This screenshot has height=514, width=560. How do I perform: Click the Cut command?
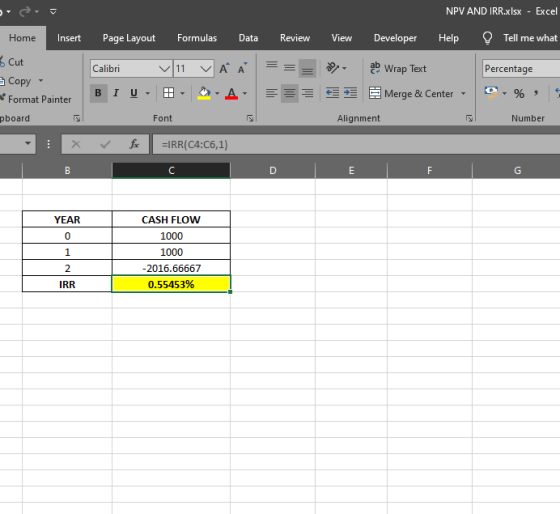tap(12, 62)
